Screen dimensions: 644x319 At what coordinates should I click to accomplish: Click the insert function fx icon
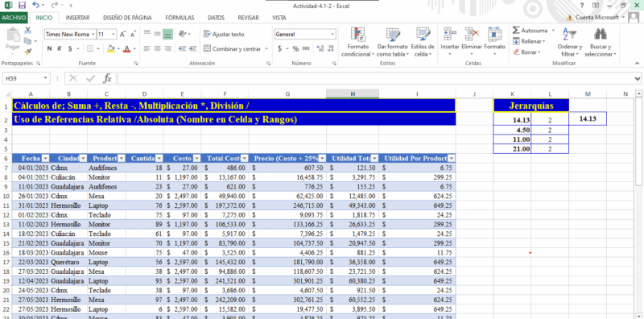(107, 78)
